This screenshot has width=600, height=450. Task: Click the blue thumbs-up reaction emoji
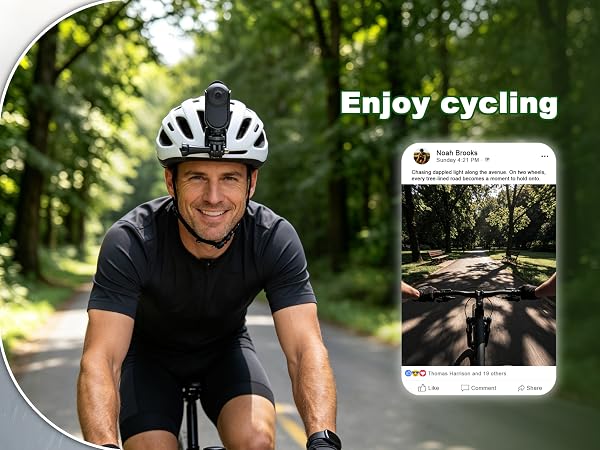coord(408,373)
